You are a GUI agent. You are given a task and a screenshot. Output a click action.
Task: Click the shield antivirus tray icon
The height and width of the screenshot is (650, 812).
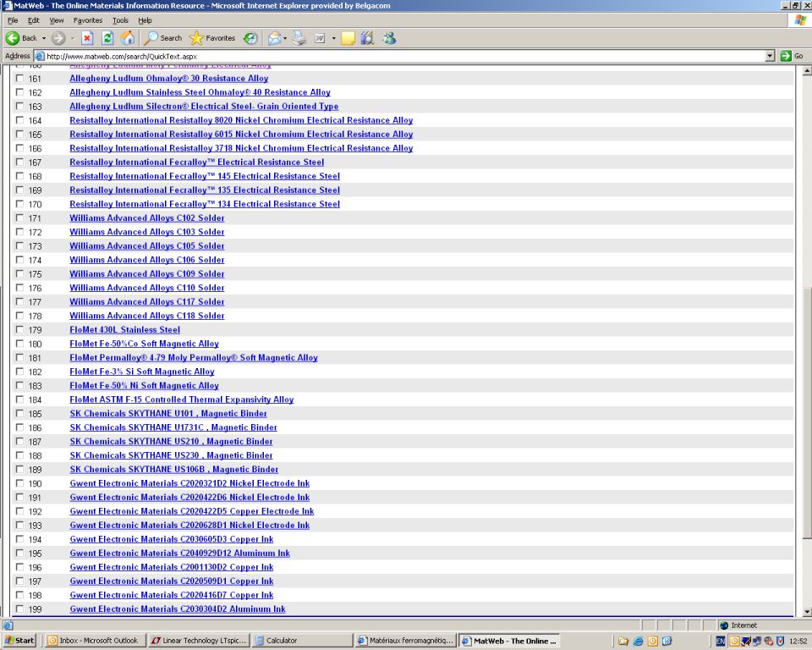[x=780, y=642]
